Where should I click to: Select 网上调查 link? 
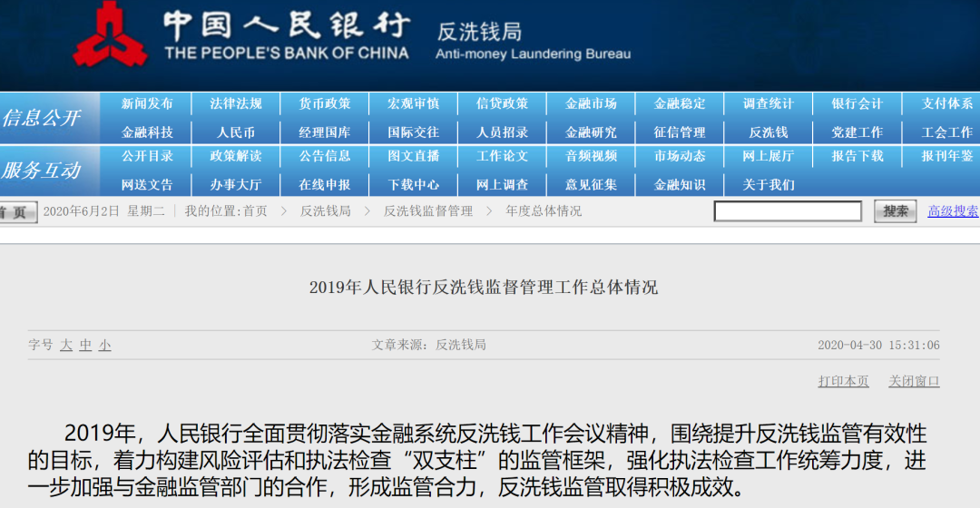coord(502,185)
